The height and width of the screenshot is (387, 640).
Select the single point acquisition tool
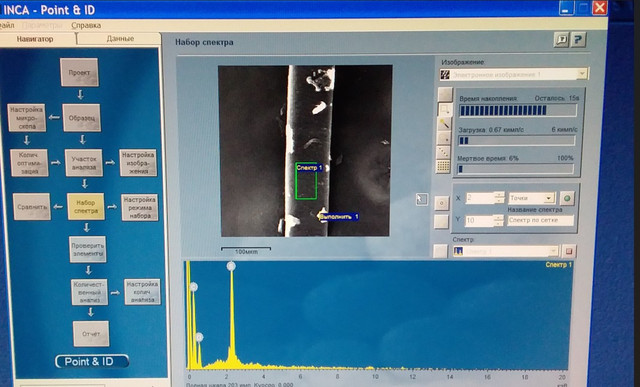[444, 138]
